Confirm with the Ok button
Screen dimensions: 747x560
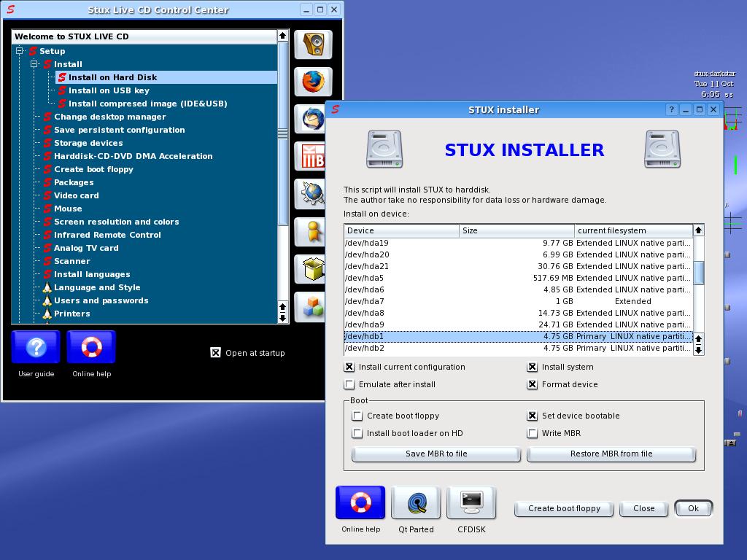694,508
